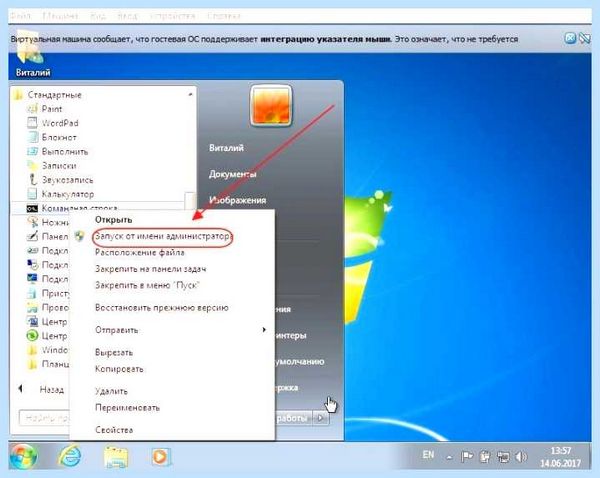Click the network tray icon
This screenshot has width=600, height=478.
503,457
